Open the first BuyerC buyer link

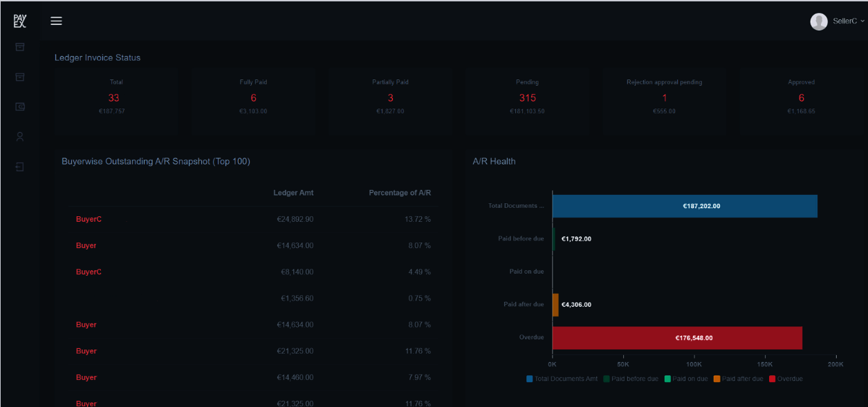[89, 219]
